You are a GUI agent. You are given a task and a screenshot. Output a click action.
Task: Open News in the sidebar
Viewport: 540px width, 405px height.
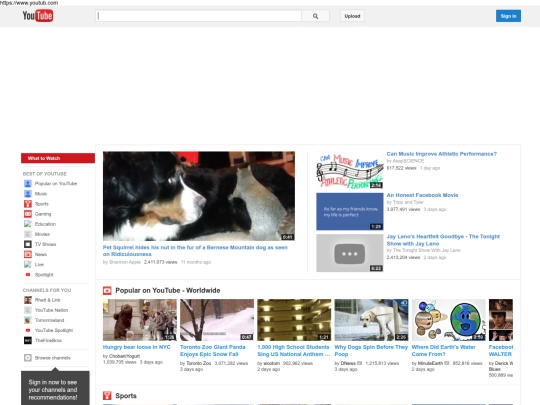(x=41, y=255)
